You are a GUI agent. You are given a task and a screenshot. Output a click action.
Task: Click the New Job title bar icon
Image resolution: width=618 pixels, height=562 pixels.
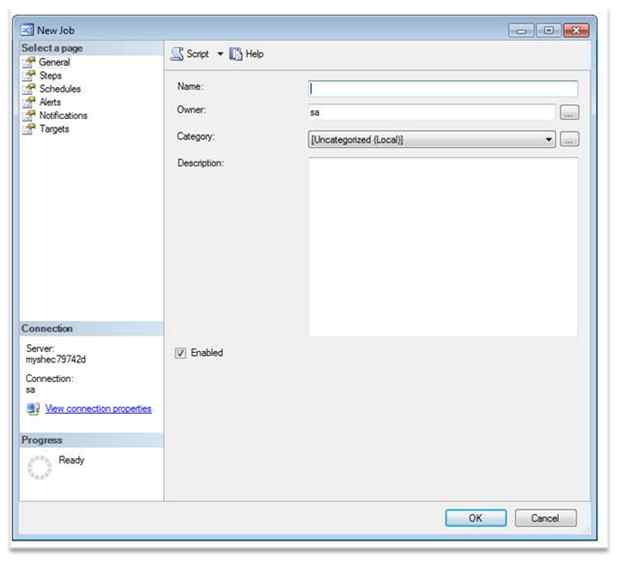(27, 30)
